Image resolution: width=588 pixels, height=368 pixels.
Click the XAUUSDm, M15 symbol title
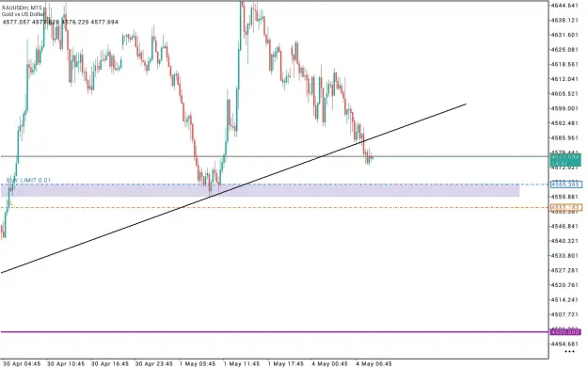(x=22, y=8)
